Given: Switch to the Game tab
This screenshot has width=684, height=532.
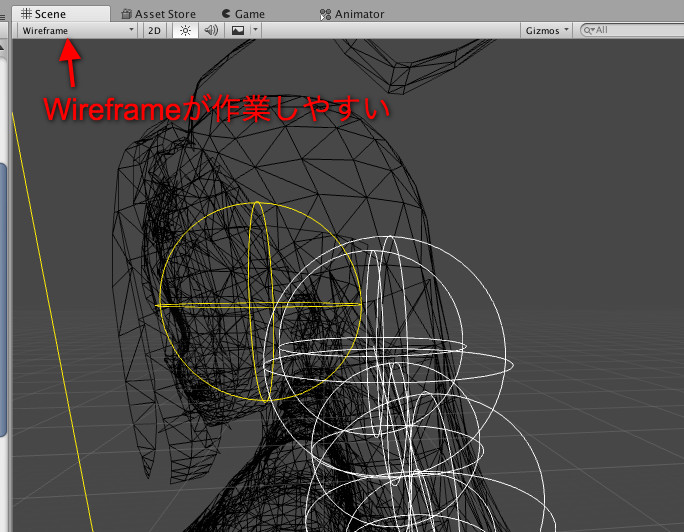Looking at the screenshot, I should 243,14.
